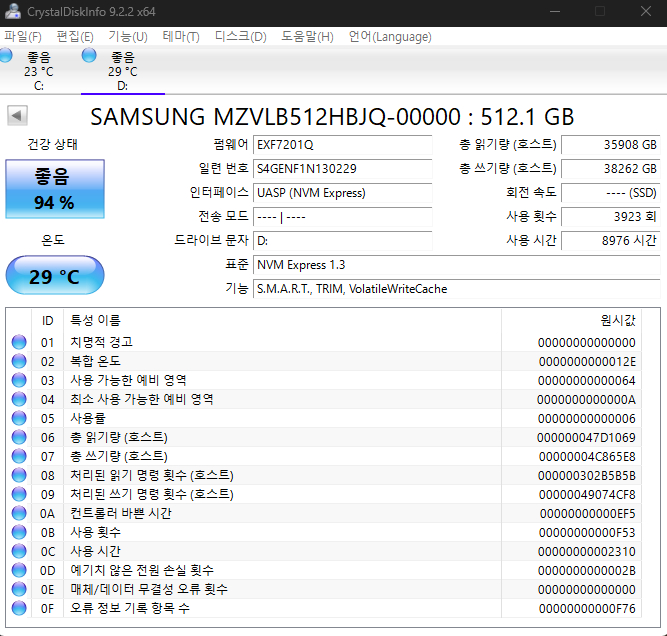Click the status orb for attribute 0C 사용 시간

(x=19, y=551)
